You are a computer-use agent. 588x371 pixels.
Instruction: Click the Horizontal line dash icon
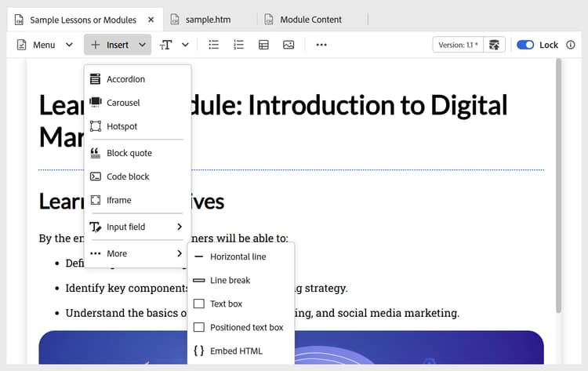pos(199,256)
